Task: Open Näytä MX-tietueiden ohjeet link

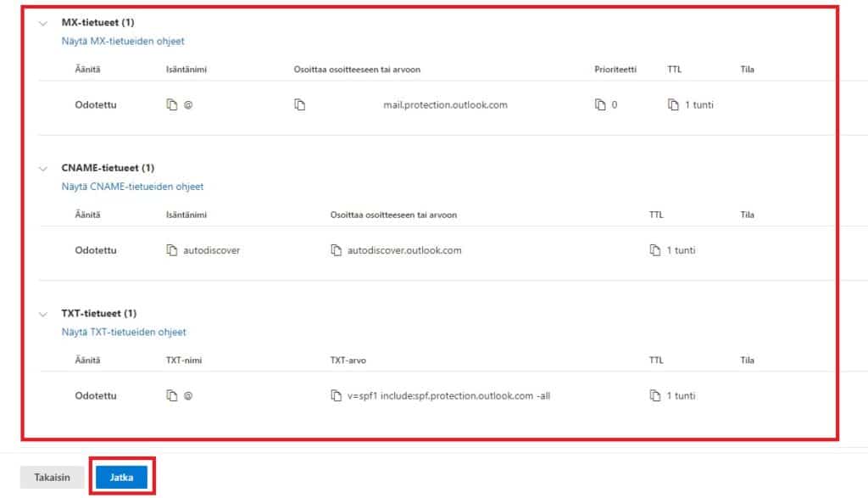Action: pos(123,41)
